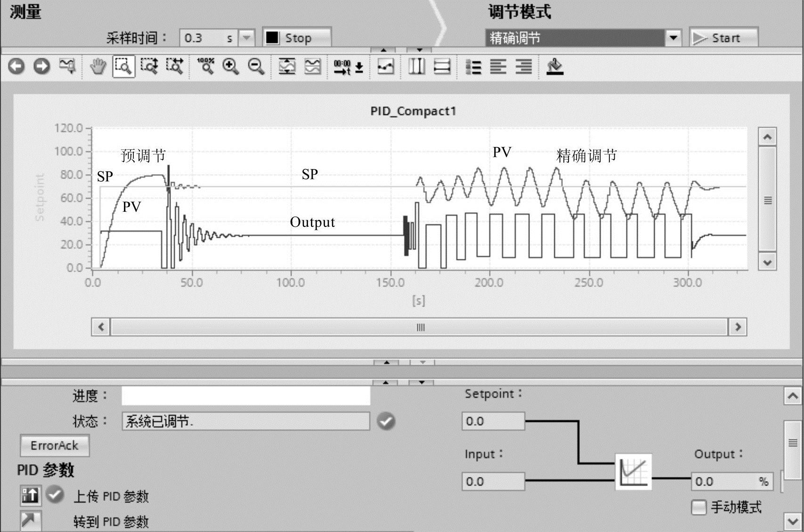Screen dimensions: 804x532
Task: Click the zoom out magnifier
Action: 256,66
